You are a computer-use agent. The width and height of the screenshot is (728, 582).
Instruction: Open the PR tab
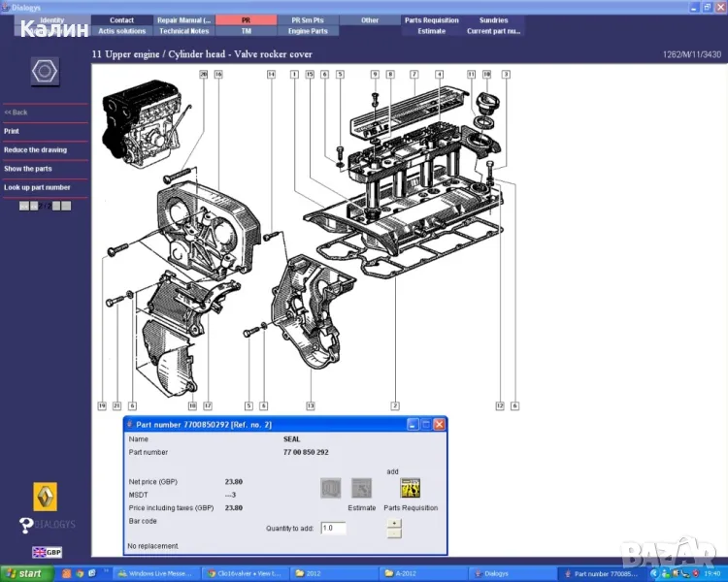click(x=246, y=19)
